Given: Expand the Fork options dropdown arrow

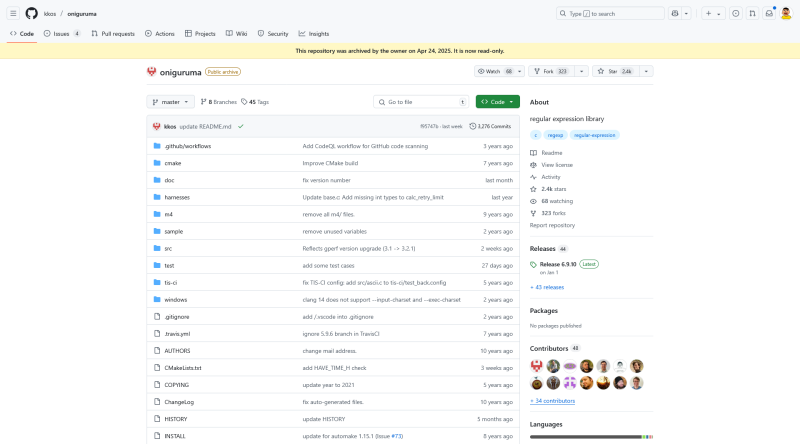Looking at the screenshot, I should 582,71.
